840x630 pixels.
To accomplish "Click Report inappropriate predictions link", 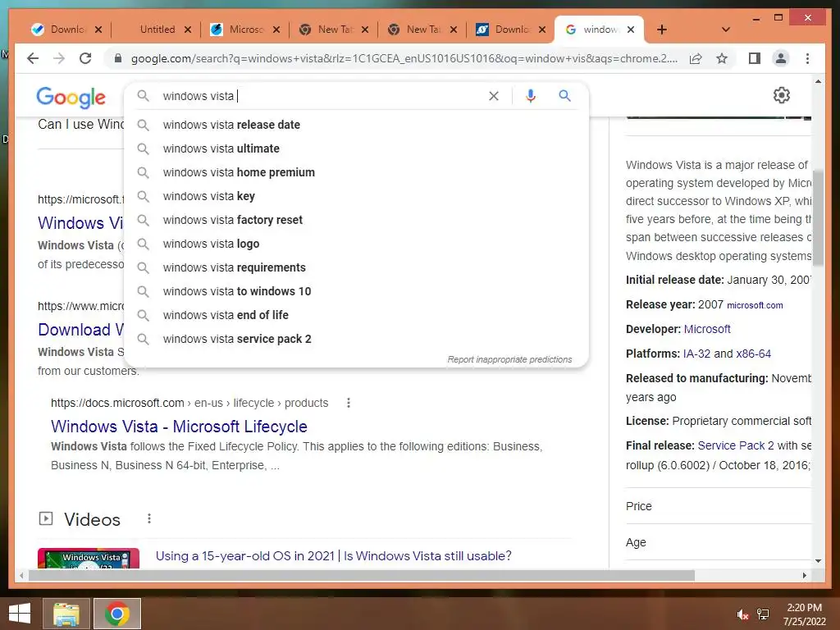I will (509, 359).
